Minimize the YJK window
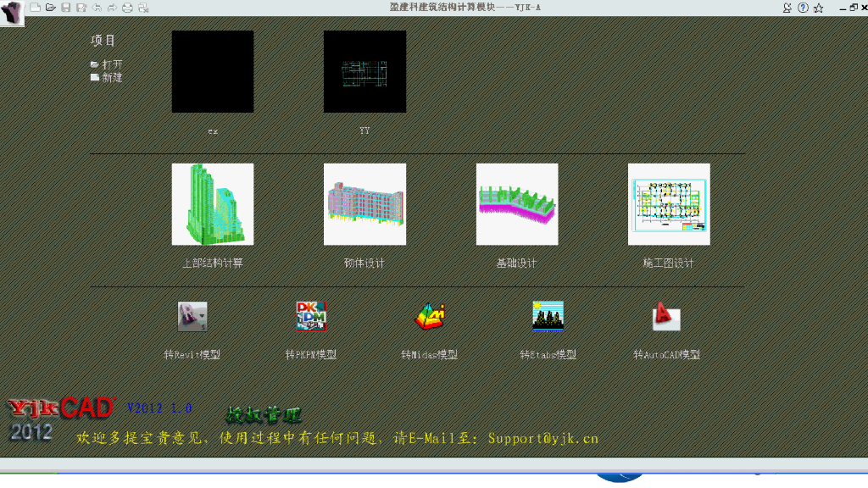The height and width of the screenshot is (488, 868). pyautogui.click(x=843, y=8)
